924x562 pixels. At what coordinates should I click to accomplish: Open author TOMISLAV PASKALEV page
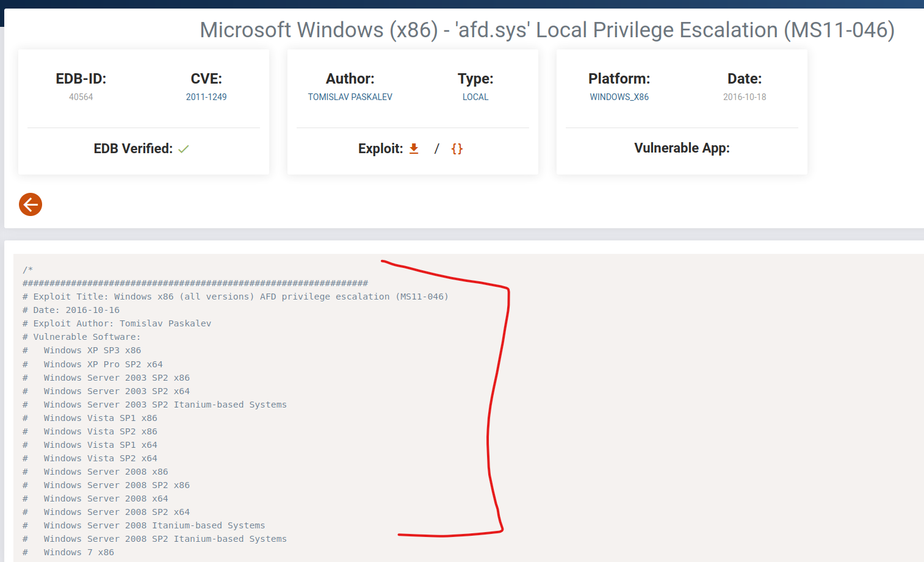tap(350, 97)
